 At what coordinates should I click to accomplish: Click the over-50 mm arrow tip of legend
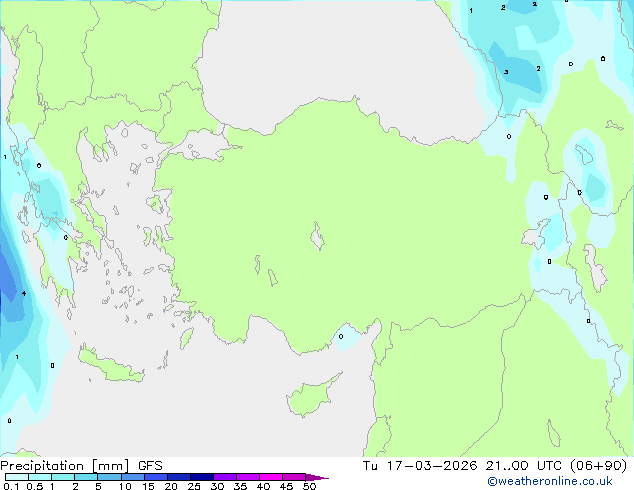pos(317,477)
